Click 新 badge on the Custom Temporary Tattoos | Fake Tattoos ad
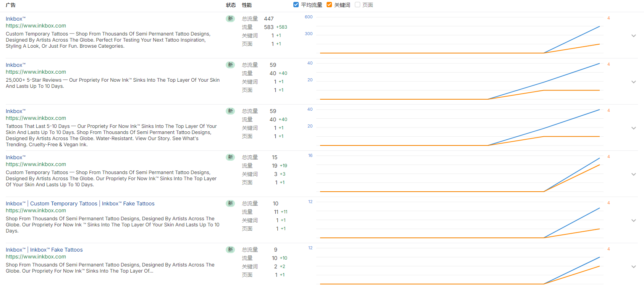Viewport: 644px width, 289px height. (x=230, y=203)
